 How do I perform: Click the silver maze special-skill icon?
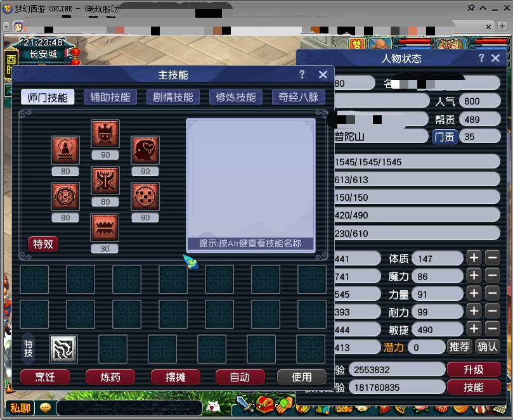(x=63, y=349)
